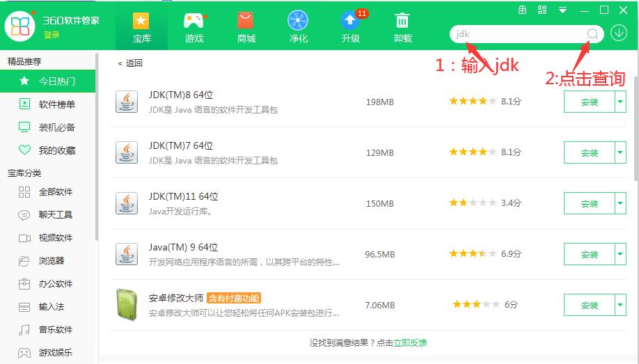This screenshot has width=639, height=364.
Task: Install JDK(TM)8 64位 via 安装 button
Action: click(x=590, y=102)
